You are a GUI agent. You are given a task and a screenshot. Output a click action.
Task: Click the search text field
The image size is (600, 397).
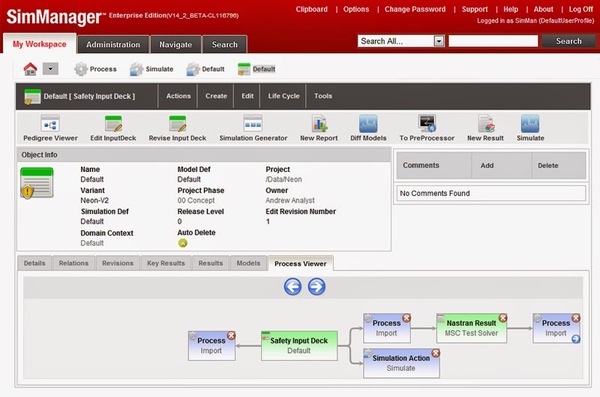click(x=493, y=41)
